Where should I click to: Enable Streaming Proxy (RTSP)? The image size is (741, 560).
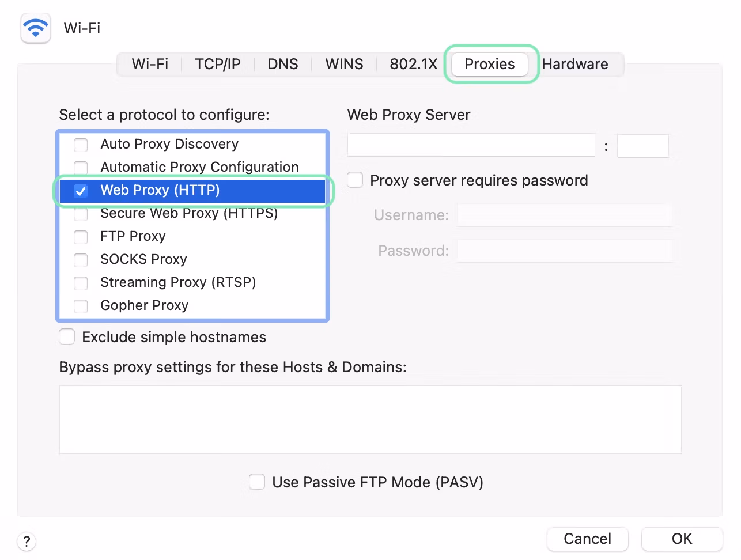pyautogui.click(x=81, y=283)
